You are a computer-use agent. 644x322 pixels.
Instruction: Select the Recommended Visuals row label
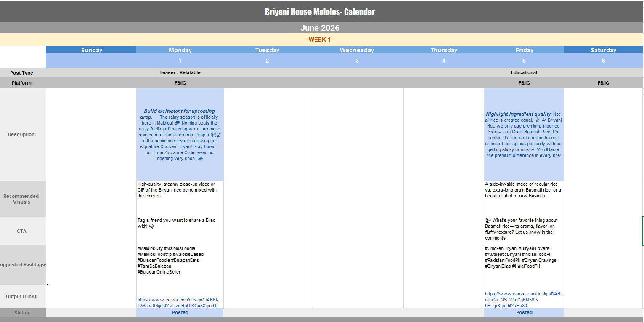click(23, 199)
